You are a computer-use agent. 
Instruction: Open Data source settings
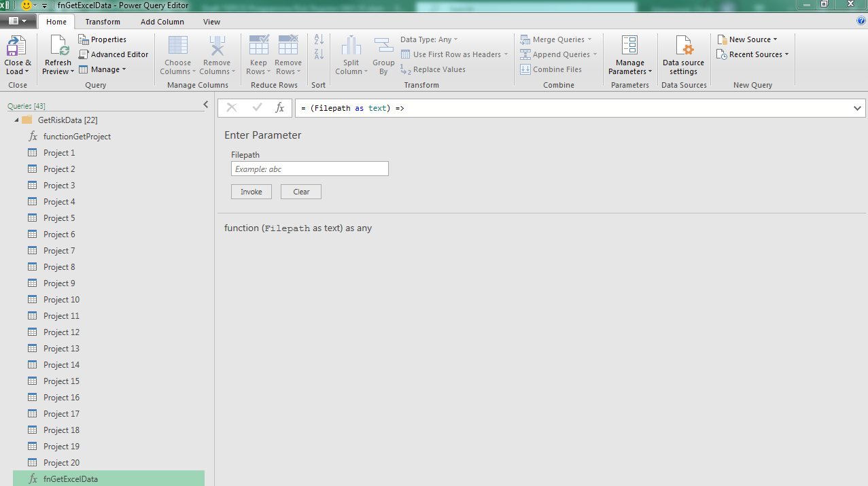(683, 56)
